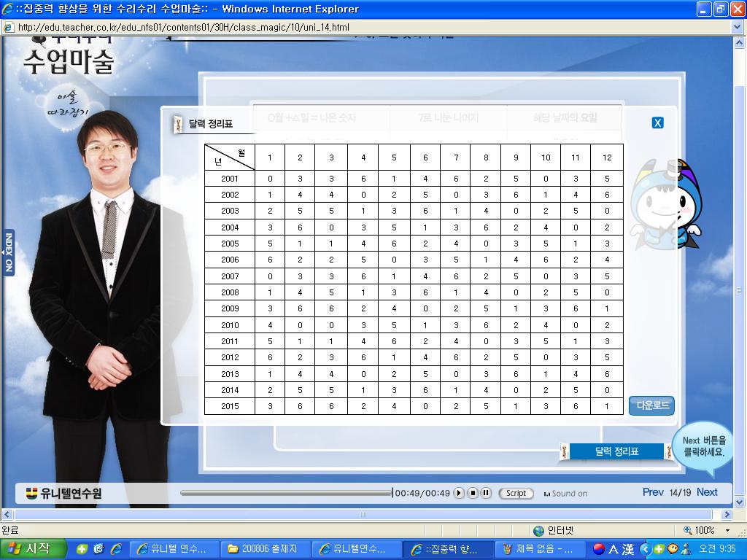Image resolution: width=747 pixels, height=560 pixels.
Task: Switch to 제목 없음 taskbar window
Action: click(x=539, y=549)
